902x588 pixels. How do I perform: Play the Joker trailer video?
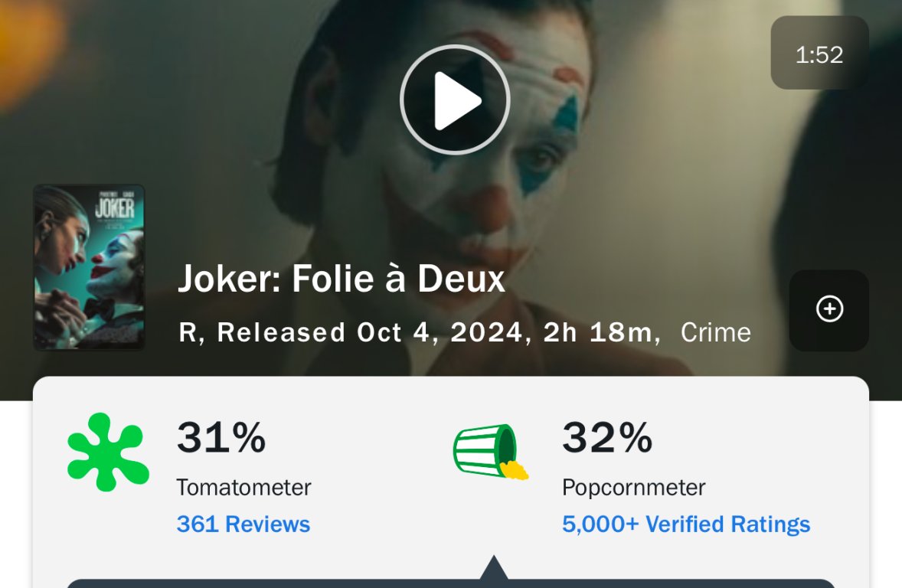[455, 100]
